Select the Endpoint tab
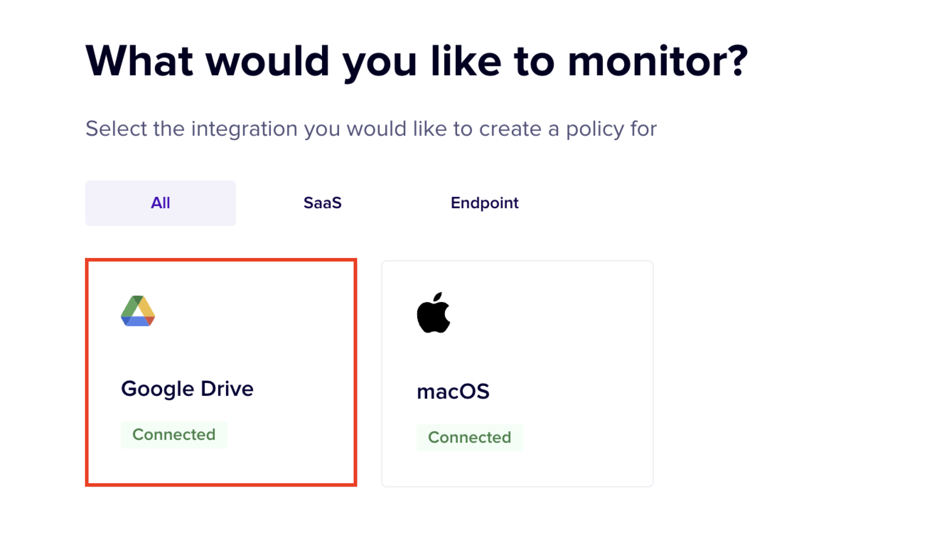 tap(484, 203)
